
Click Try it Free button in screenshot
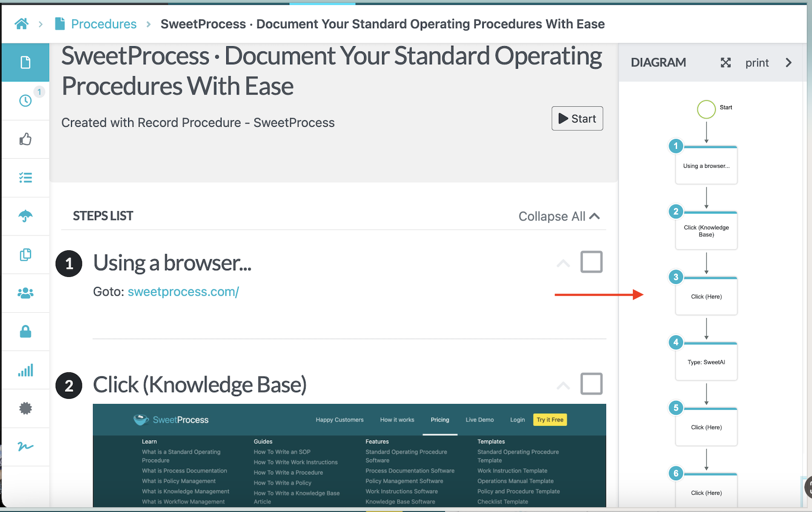pyautogui.click(x=550, y=420)
